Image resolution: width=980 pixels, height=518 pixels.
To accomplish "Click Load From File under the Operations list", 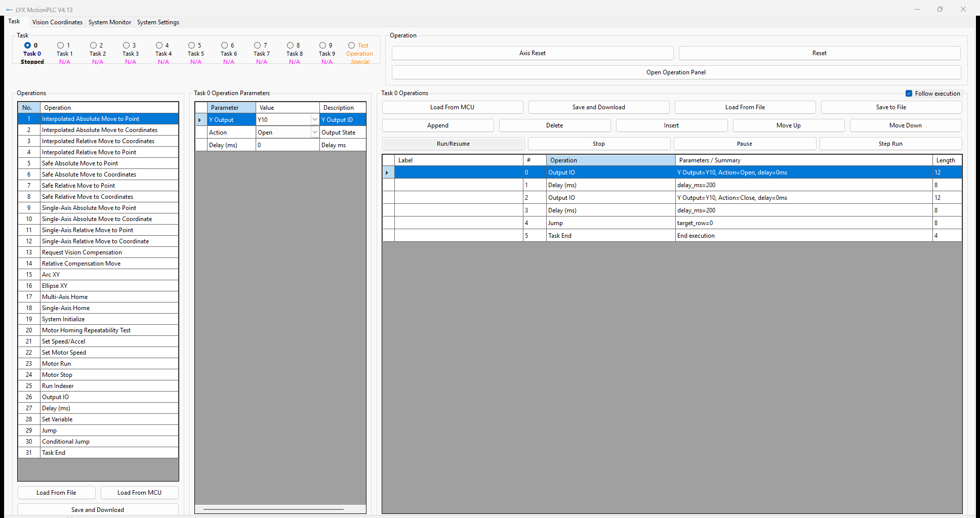I will pos(56,493).
